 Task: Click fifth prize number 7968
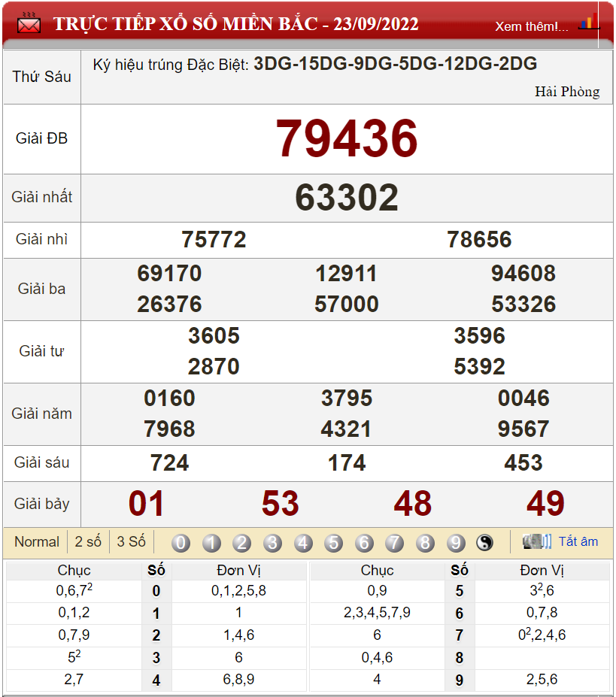click(169, 429)
